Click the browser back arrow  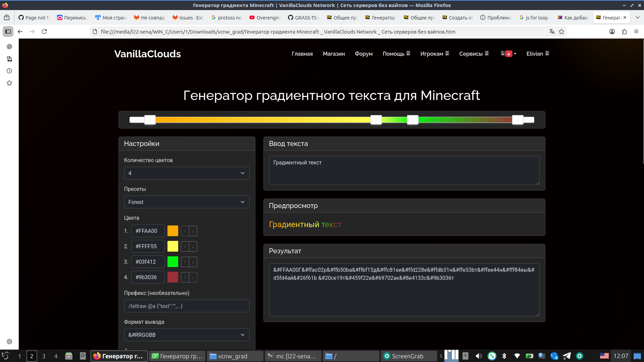(20, 32)
